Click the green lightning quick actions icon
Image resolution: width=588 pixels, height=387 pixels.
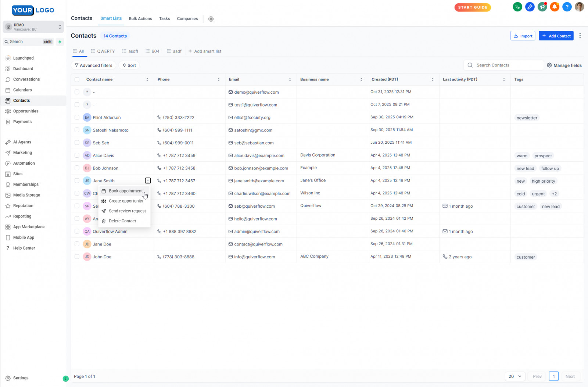point(60,42)
